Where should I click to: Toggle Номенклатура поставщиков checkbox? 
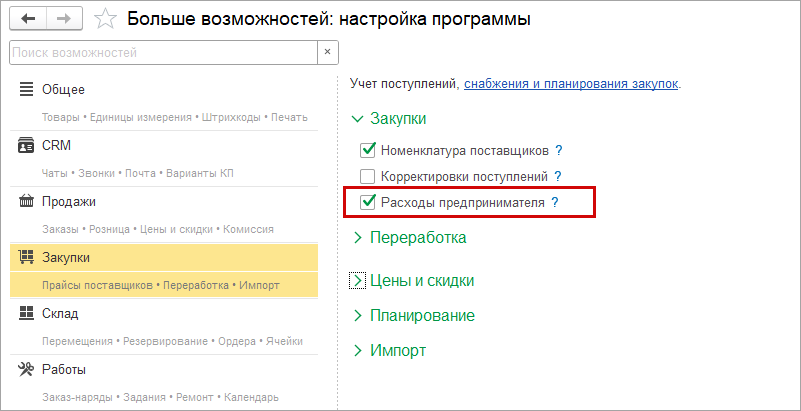[367, 151]
